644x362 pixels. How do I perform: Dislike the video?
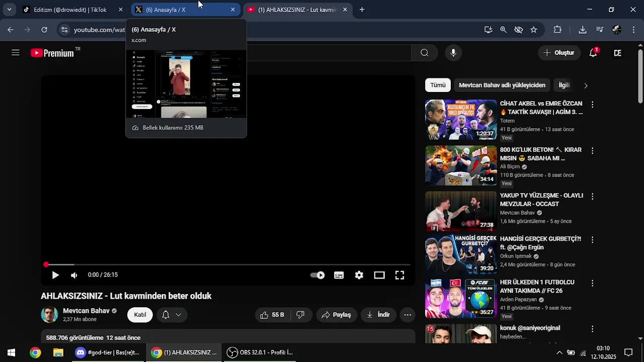coord(300,315)
